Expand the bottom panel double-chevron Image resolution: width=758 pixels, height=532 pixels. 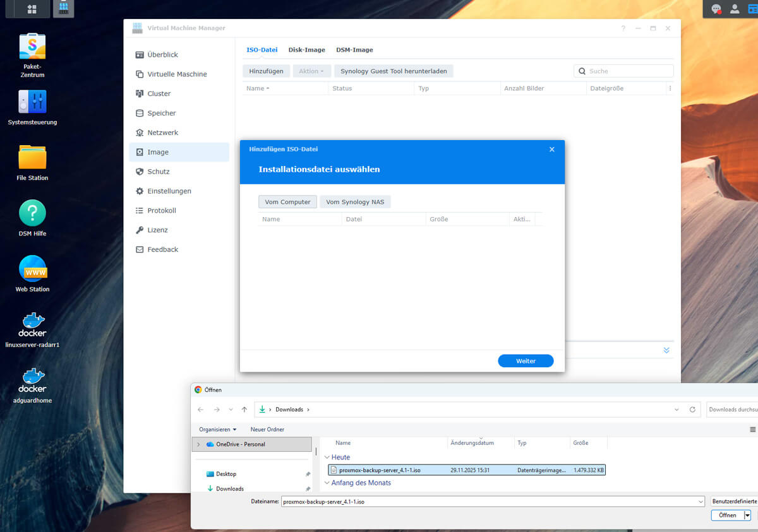[666, 350]
